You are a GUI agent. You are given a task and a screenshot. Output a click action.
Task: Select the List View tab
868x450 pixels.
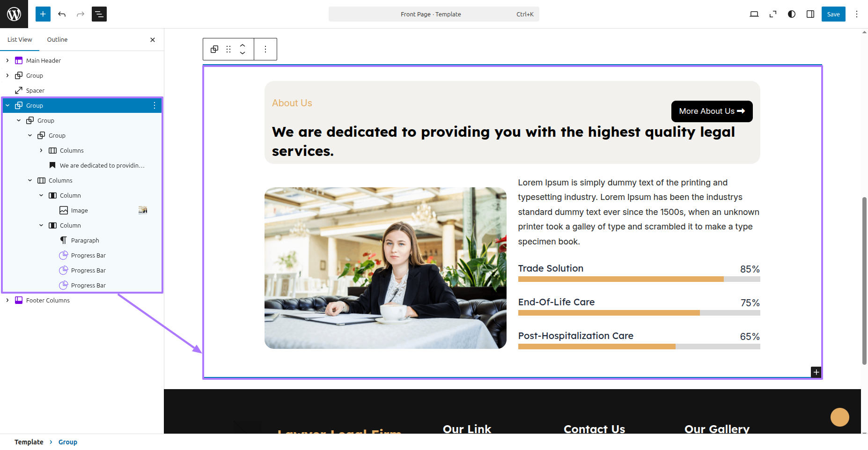click(20, 40)
